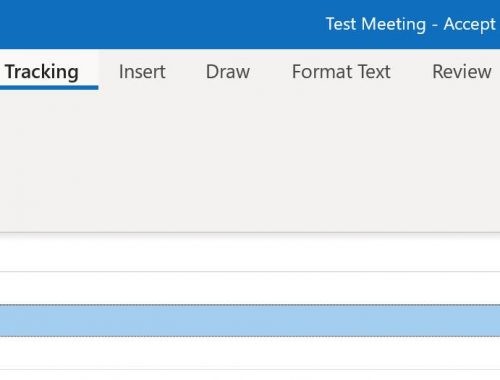Go to the Format Text tab
Screen dimensions: 500x380
(x=341, y=71)
